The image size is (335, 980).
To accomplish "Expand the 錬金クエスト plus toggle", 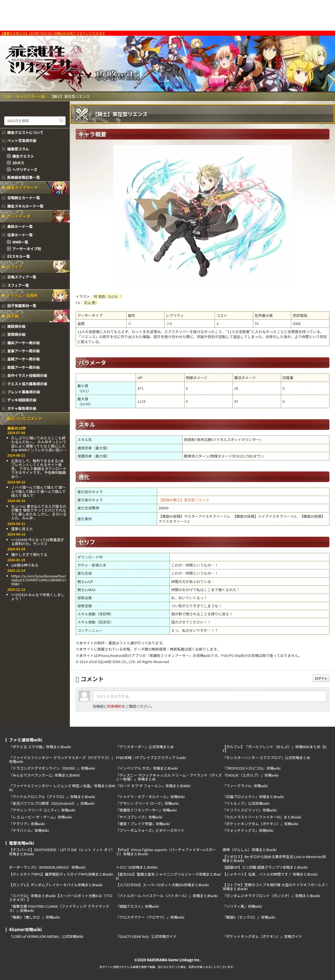I will [x=9, y=156].
